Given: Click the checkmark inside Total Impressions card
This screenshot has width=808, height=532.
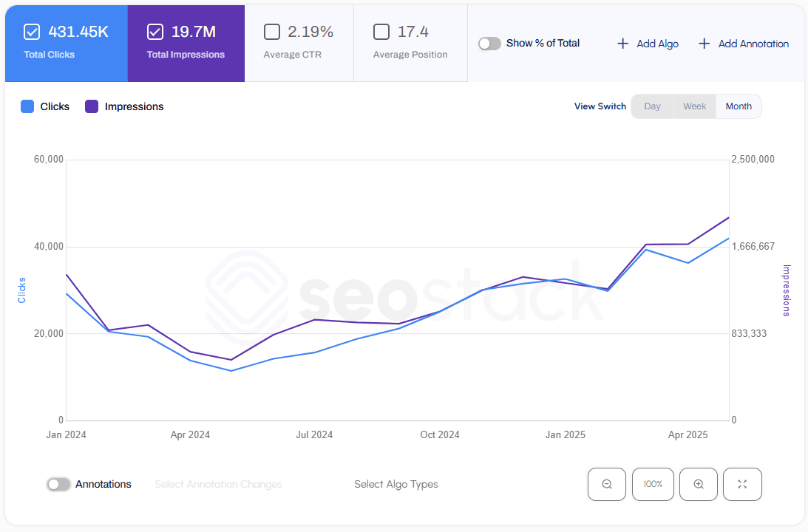Looking at the screenshot, I should (155, 31).
